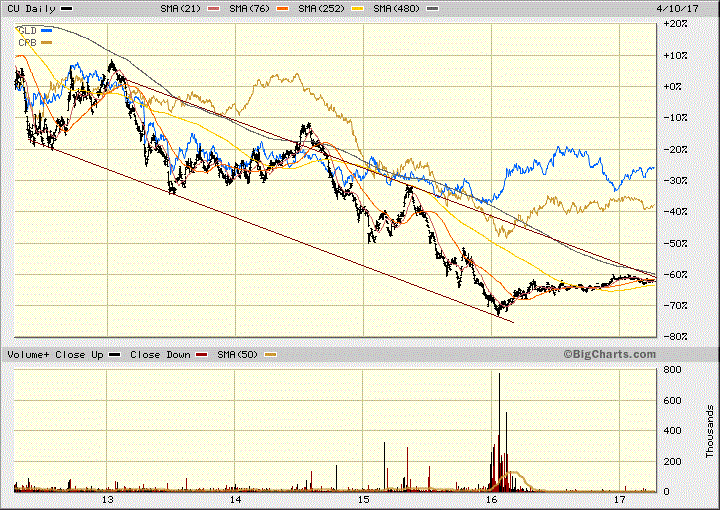Click the tan CRB legend swatch
720x510 pixels.
(46, 43)
